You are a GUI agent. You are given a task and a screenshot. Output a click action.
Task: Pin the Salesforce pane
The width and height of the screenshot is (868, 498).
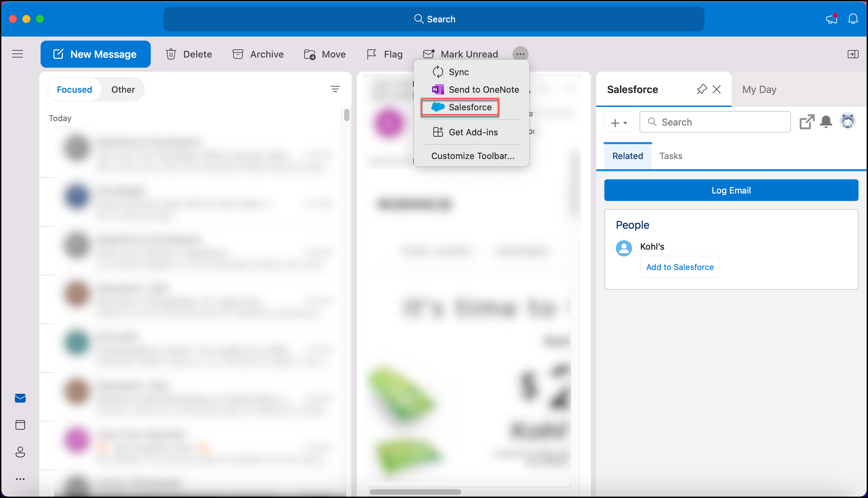coord(701,89)
